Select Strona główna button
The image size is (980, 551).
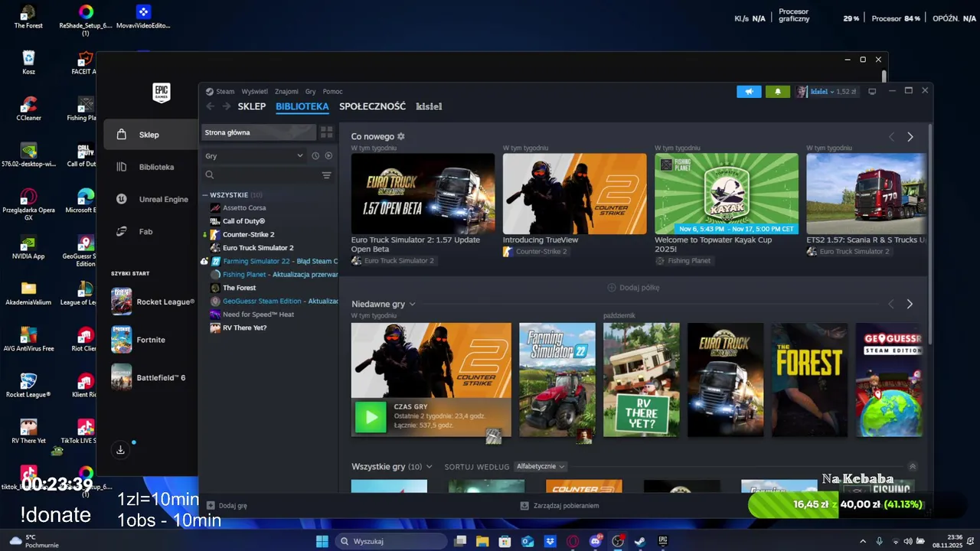pyautogui.click(x=259, y=132)
